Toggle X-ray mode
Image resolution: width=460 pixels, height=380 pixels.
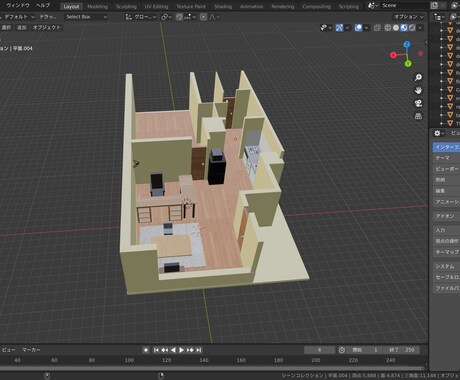(377, 28)
